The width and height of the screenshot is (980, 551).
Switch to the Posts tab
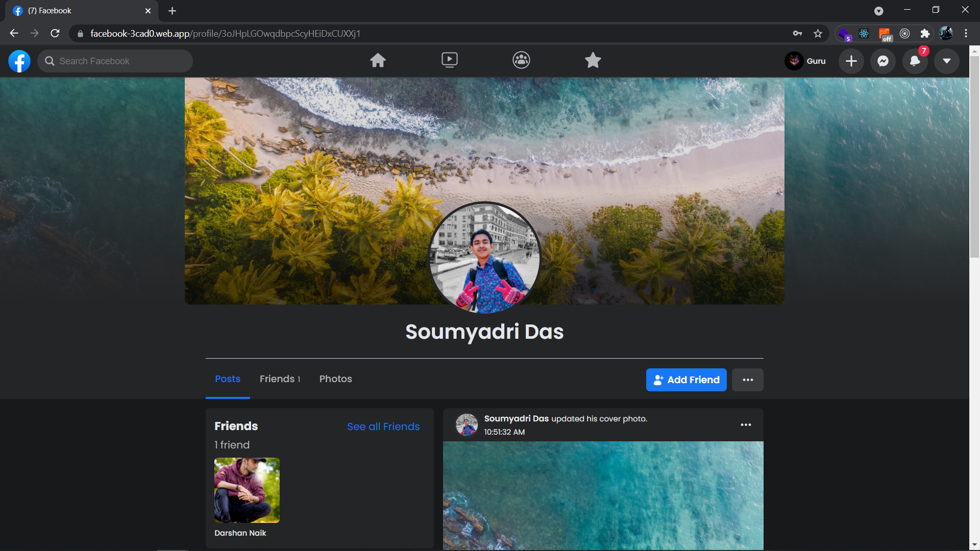pyautogui.click(x=228, y=379)
